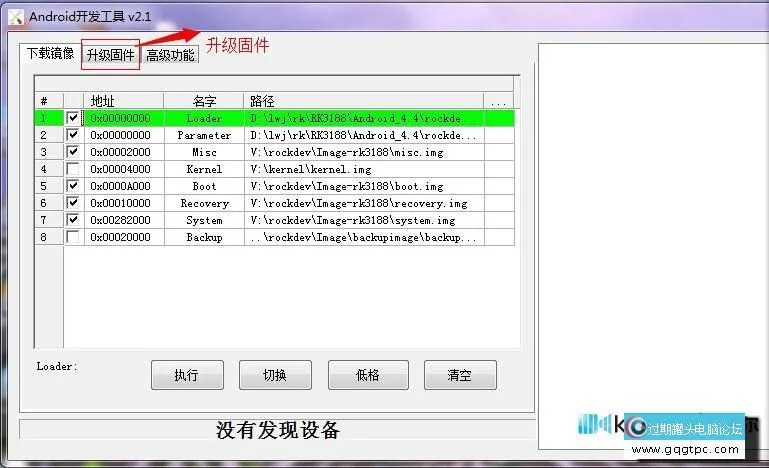This screenshot has width=769, height=468.
Task: Click the 地址 column header
Action: (124, 101)
